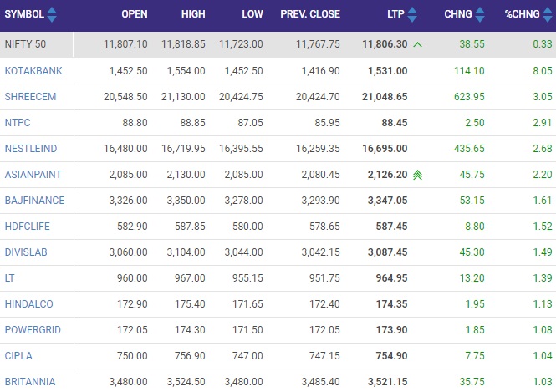
Task: Open the CIPLA symbol link
Action: tap(18, 355)
